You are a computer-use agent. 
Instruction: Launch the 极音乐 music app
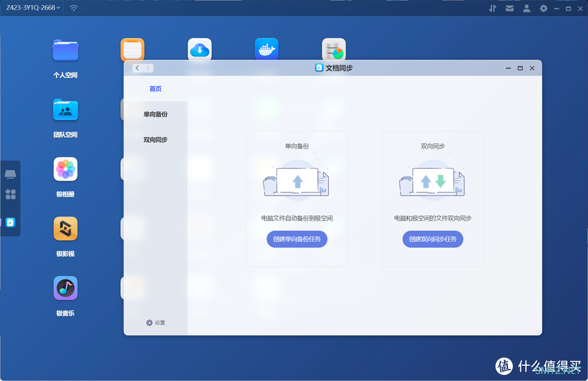65,288
